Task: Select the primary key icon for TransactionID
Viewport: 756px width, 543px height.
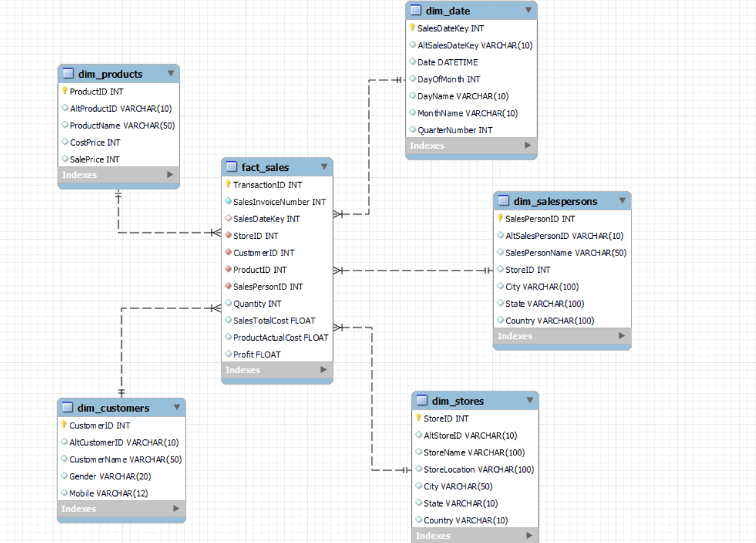Action: pos(228,184)
